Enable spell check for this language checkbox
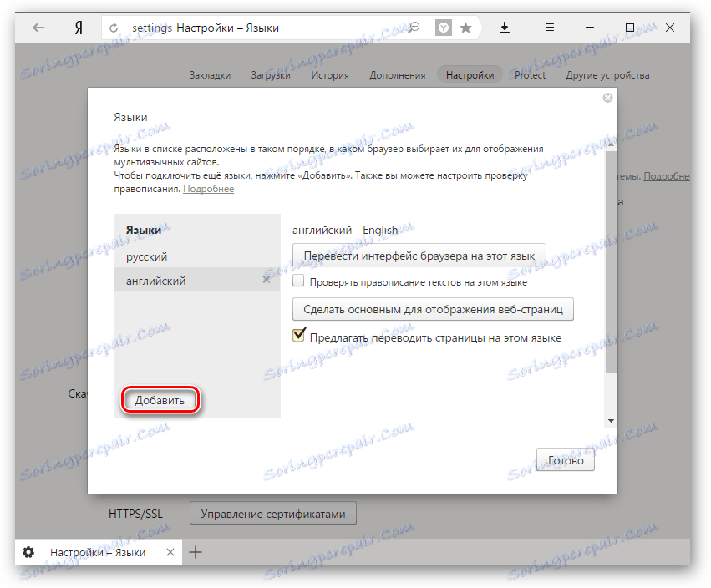This screenshot has height=588, width=711. 298,281
